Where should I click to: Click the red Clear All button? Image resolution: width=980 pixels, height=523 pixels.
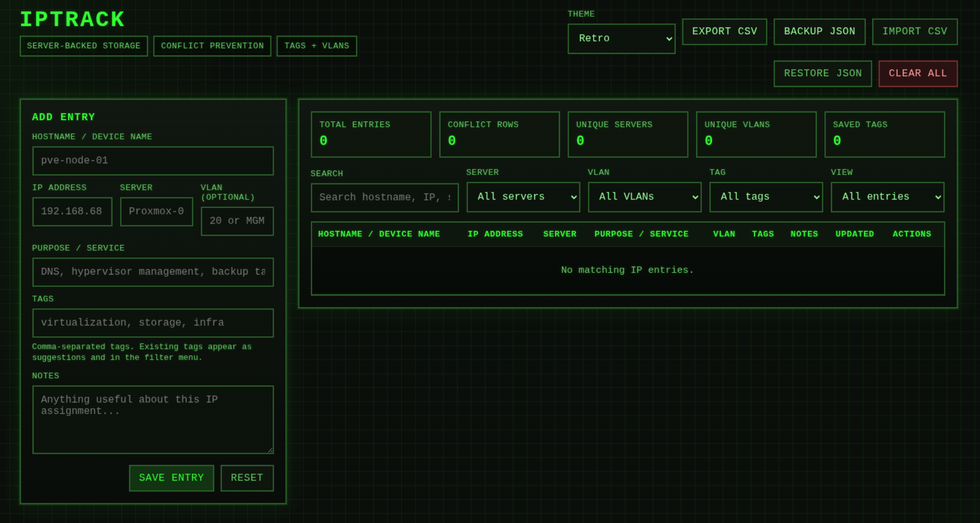point(918,74)
